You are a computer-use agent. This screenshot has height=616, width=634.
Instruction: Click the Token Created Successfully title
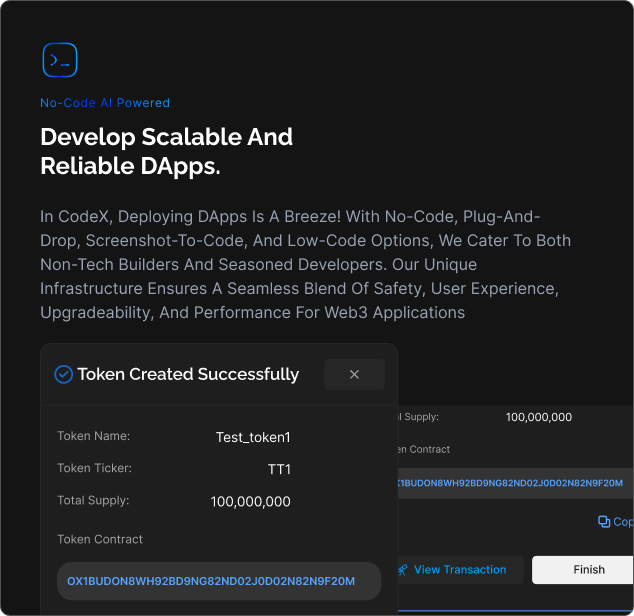pyautogui.click(x=188, y=374)
